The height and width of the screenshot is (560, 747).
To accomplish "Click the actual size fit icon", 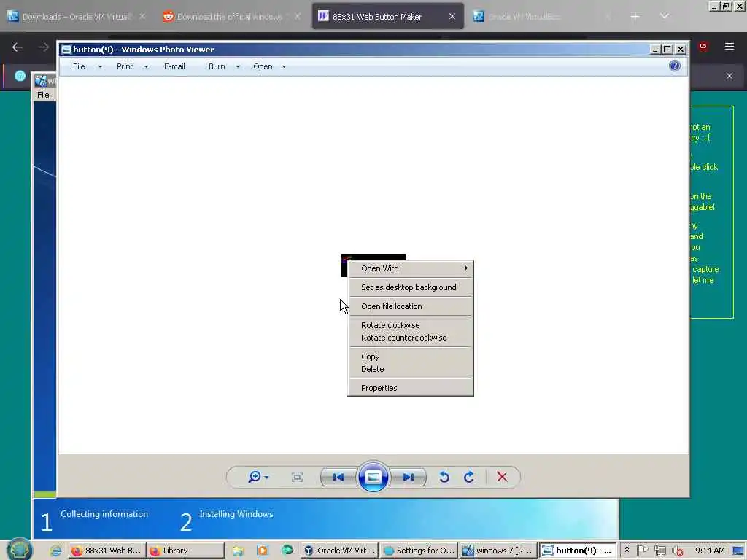I will click(298, 477).
